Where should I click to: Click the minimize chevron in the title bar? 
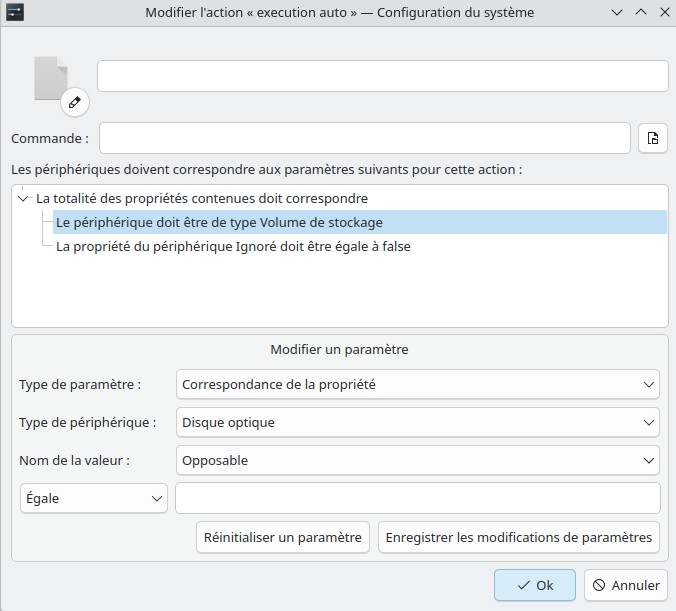coord(617,13)
